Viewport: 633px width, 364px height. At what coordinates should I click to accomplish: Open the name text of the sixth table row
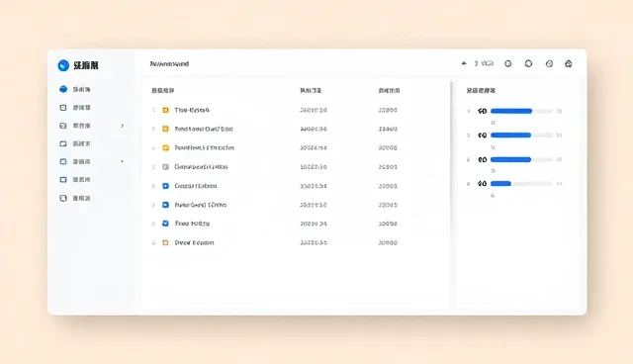click(200, 205)
